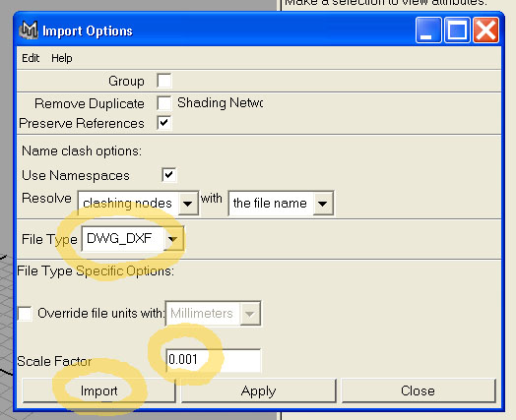Minimize the Import Options window

(x=428, y=30)
